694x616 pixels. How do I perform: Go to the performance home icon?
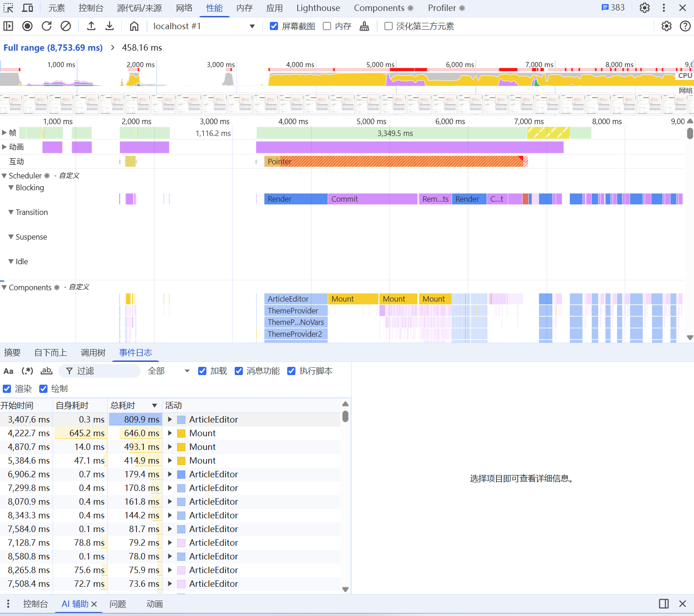134,26
